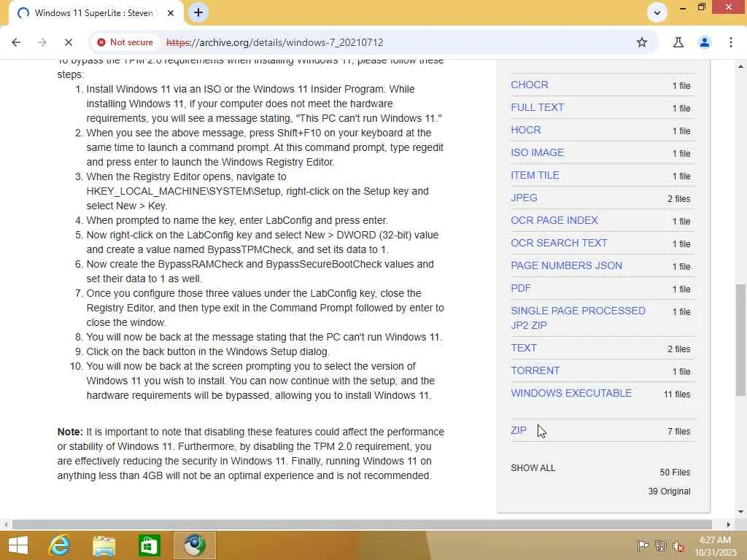This screenshot has height=560, width=747.
Task: Open the Chrome profile avatar
Action: [x=704, y=42]
